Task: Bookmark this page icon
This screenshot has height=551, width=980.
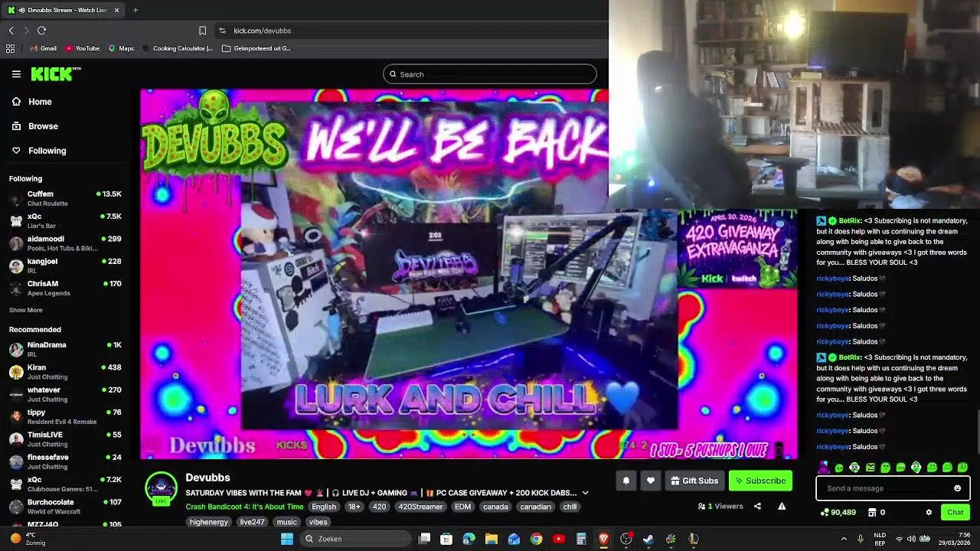Action: pyautogui.click(x=202, y=31)
